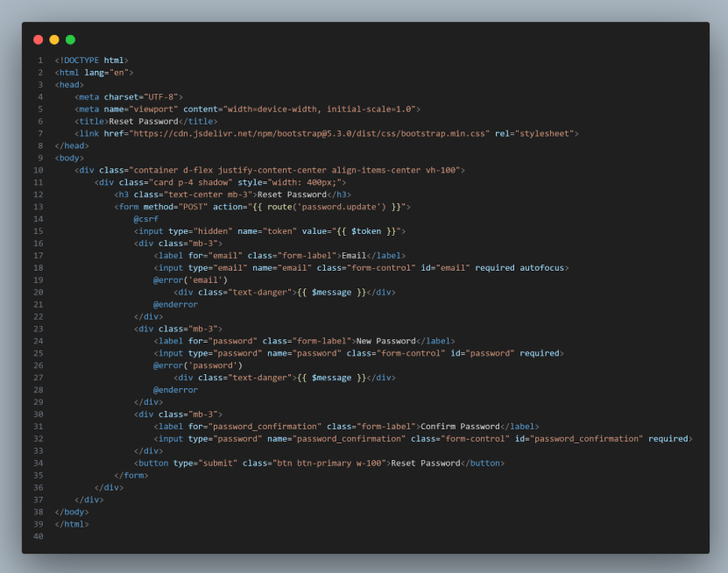Click the green maximize dot
Viewport: 728px width, 573px height.
point(70,39)
